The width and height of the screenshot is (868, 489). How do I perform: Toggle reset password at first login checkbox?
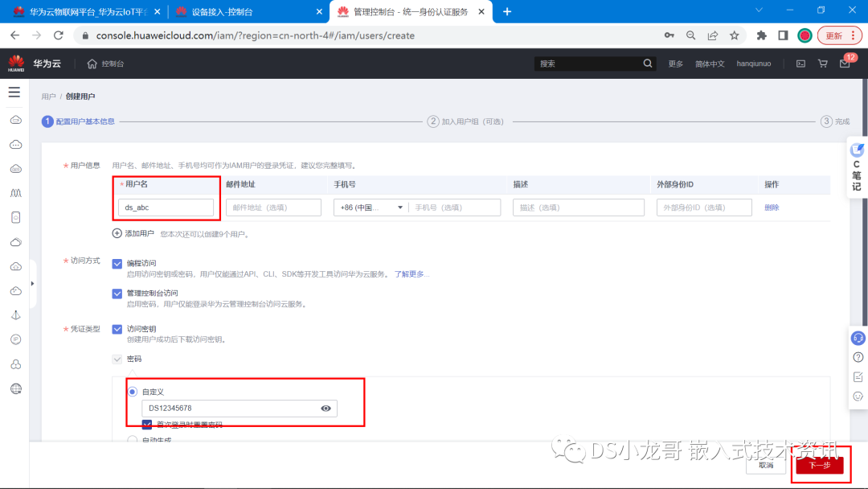[147, 425]
